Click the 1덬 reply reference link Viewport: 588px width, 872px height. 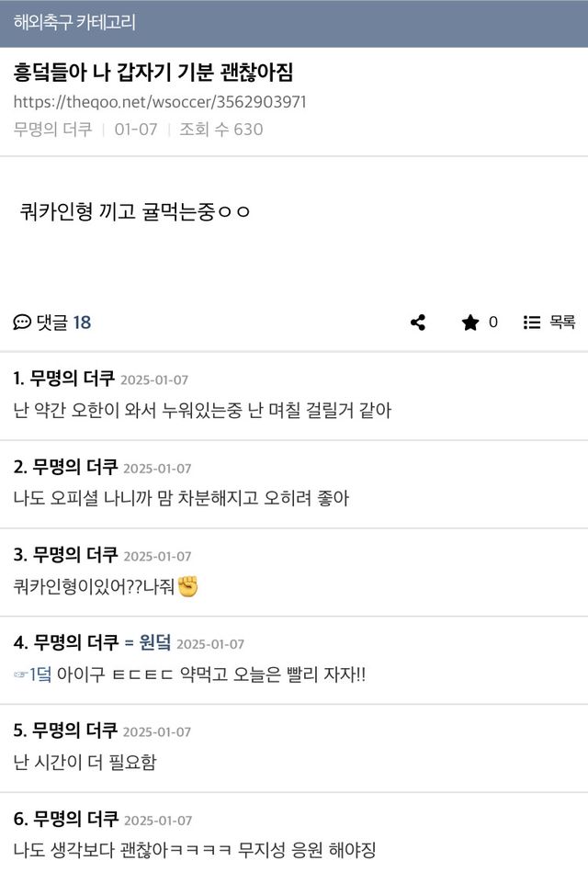(41, 674)
